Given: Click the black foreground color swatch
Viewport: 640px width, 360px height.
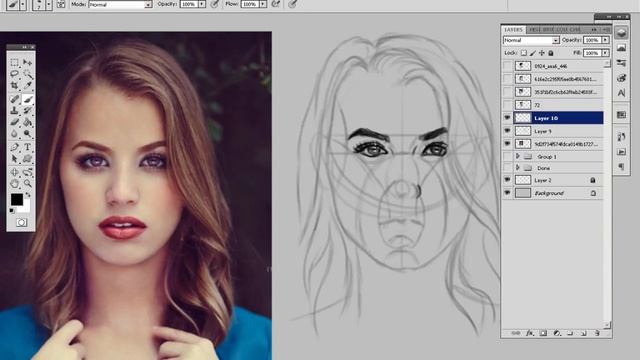Looking at the screenshot, I should pos(17,199).
